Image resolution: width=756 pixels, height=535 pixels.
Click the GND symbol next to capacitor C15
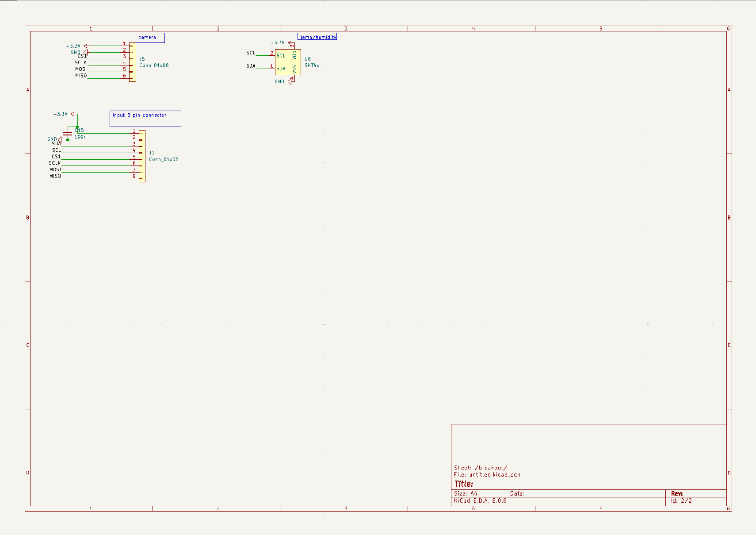pyautogui.click(x=59, y=139)
